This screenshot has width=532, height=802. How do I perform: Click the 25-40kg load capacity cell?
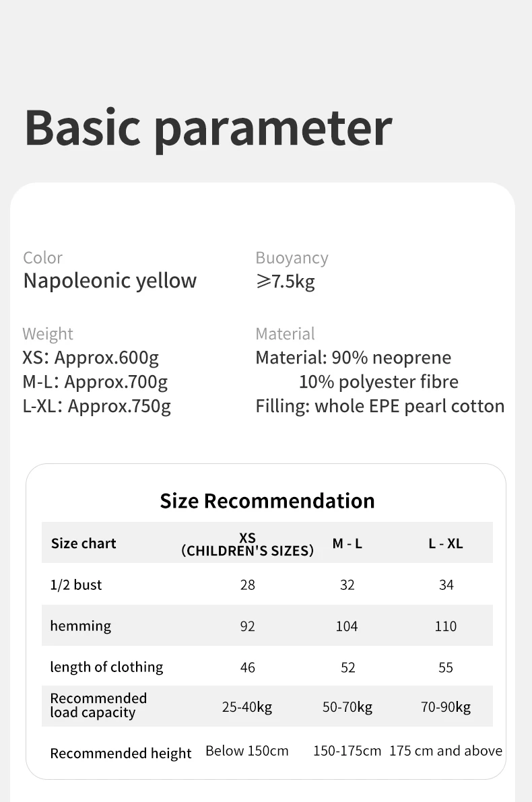[247, 706]
